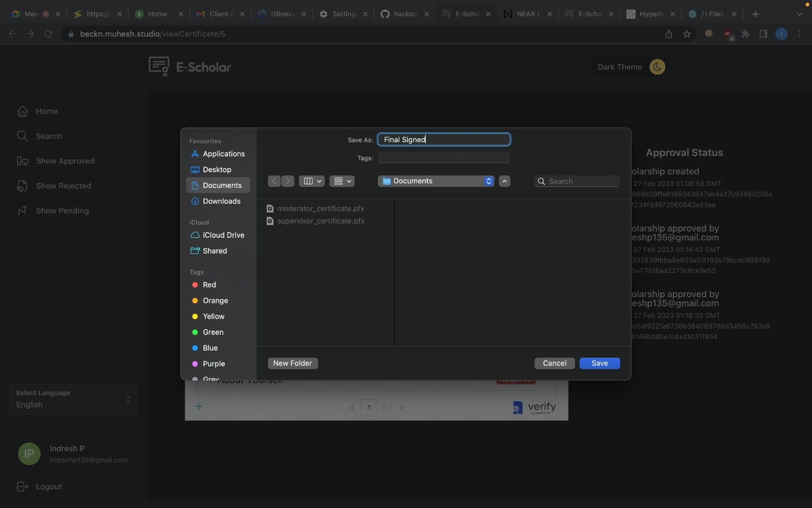Image resolution: width=812 pixels, height=508 pixels.
Task: Choose the Green tag
Action: click(x=218, y=332)
